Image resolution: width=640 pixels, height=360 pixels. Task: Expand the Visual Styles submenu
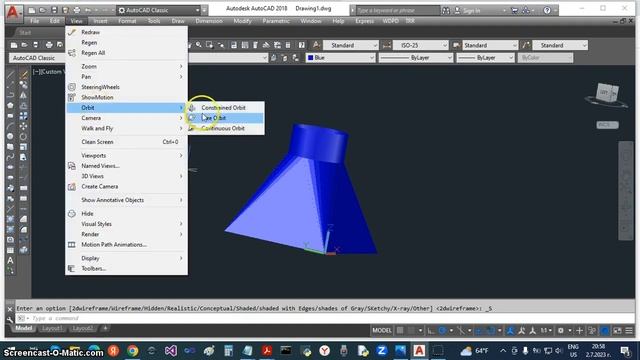pos(127,224)
